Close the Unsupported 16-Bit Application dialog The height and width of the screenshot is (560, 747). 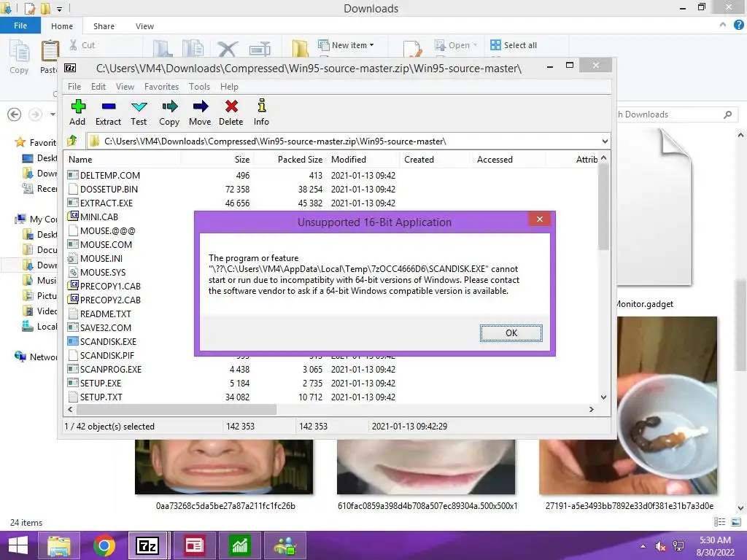click(x=539, y=219)
